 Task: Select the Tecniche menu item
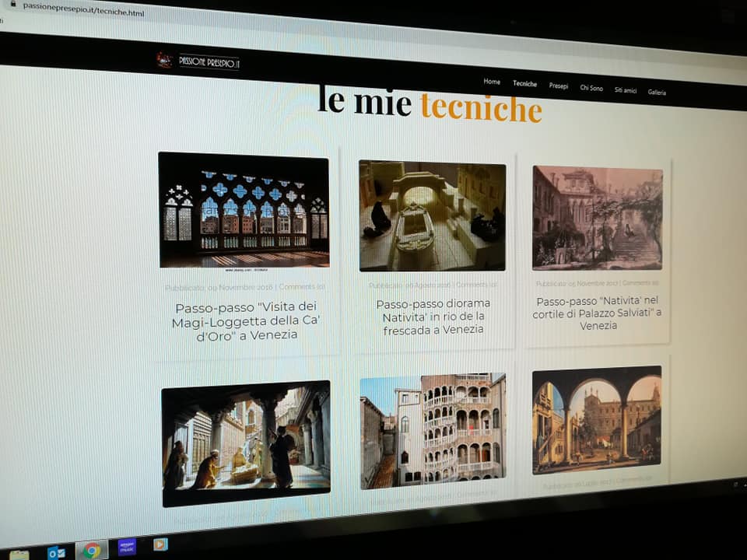click(524, 83)
